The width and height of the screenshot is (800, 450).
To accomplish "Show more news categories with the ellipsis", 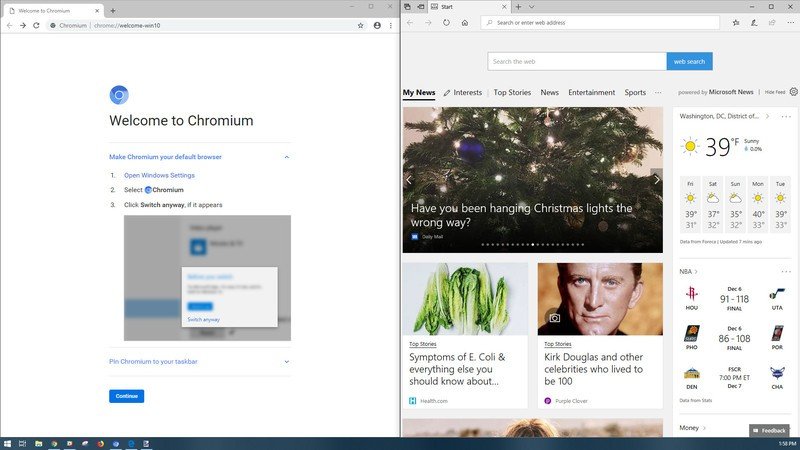I will pyautogui.click(x=658, y=92).
